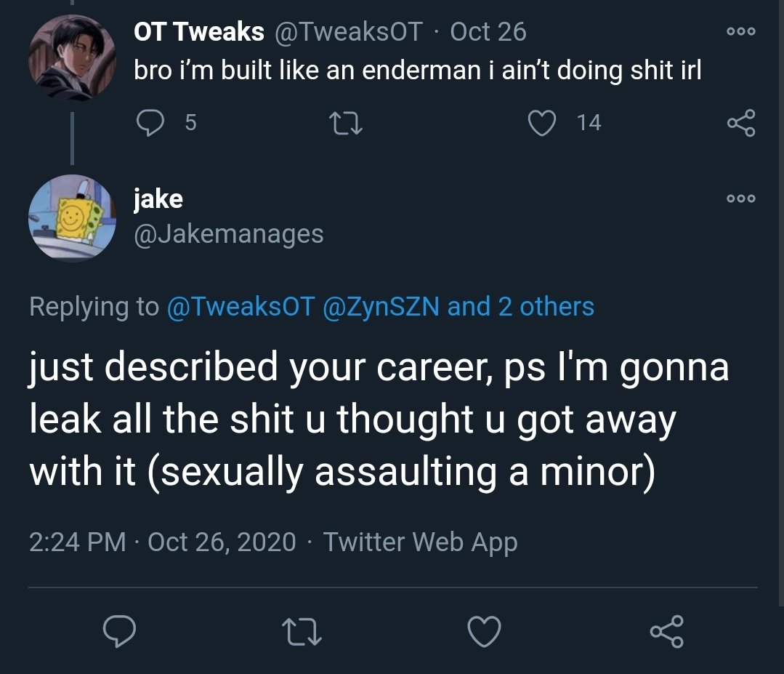This screenshot has height=674, width=784.
Task: Click the 2:24 PM timestamp
Action: click(x=77, y=542)
